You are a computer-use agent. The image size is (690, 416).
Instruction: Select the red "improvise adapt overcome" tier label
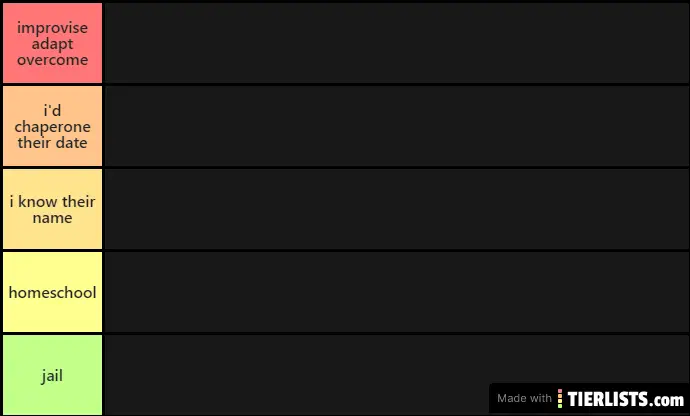(52, 43)
